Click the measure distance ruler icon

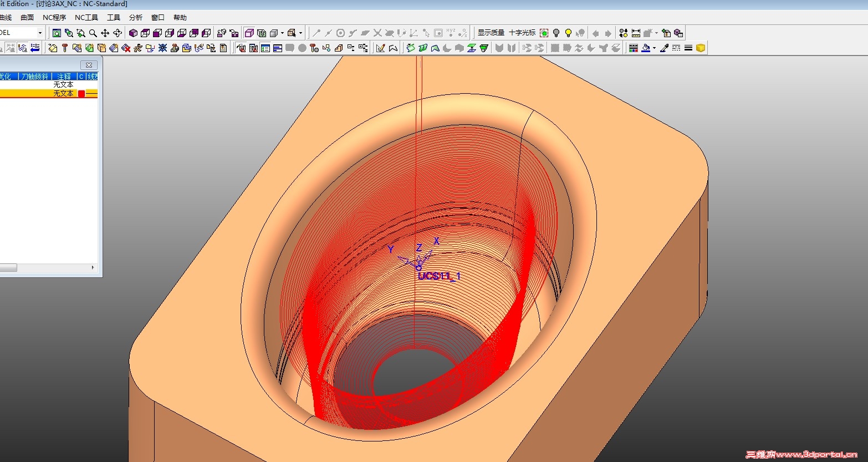click(x=636, y=33)
